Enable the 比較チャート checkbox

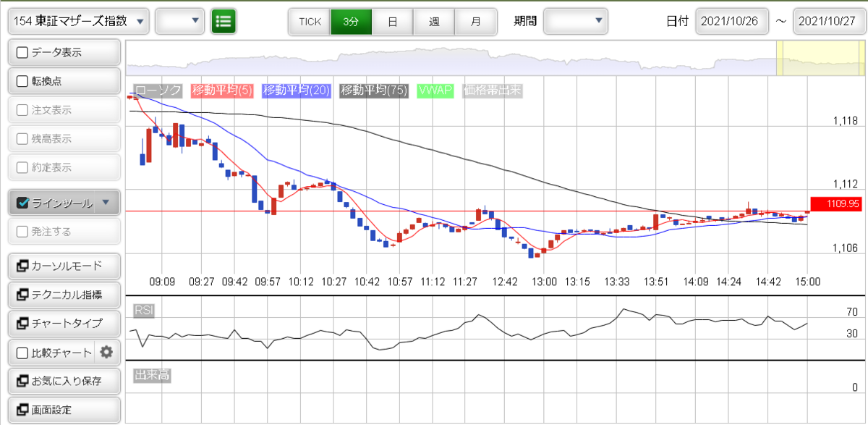[x=22, y=353]
